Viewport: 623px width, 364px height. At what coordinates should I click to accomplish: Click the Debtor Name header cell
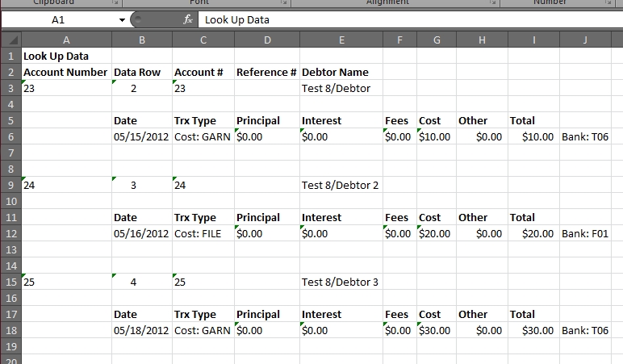[x=340, y=72]
